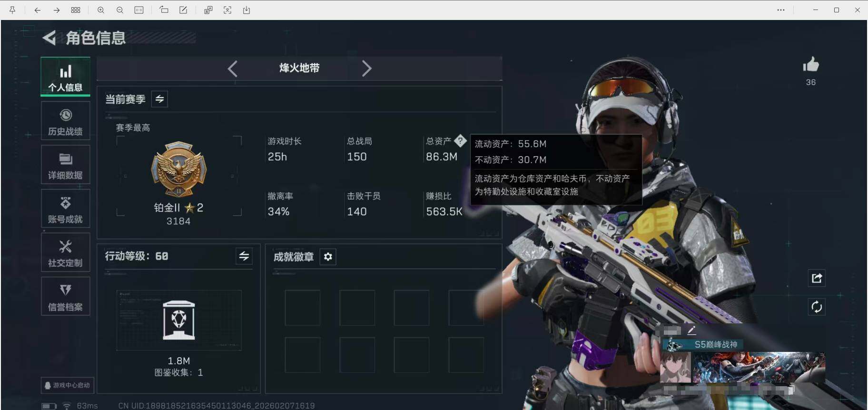Click the like count 36
This screenshot has height=410, width=868.
pos(811,82)
